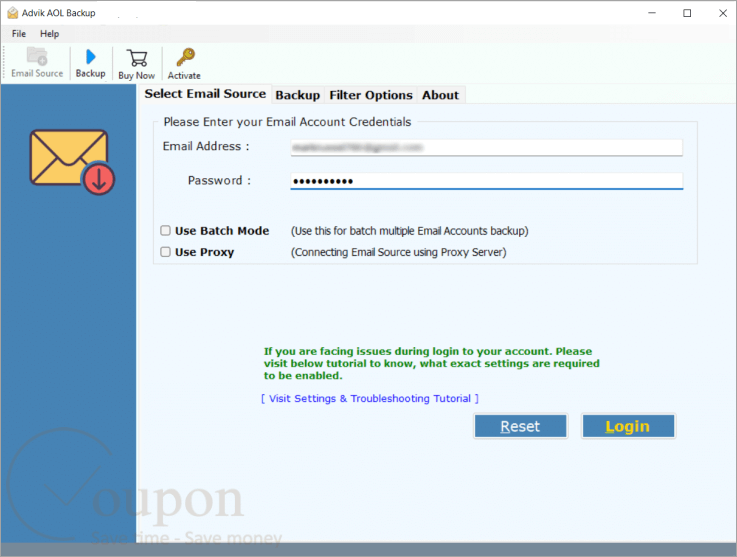
Task: Click the Login button
Action: 628,426
